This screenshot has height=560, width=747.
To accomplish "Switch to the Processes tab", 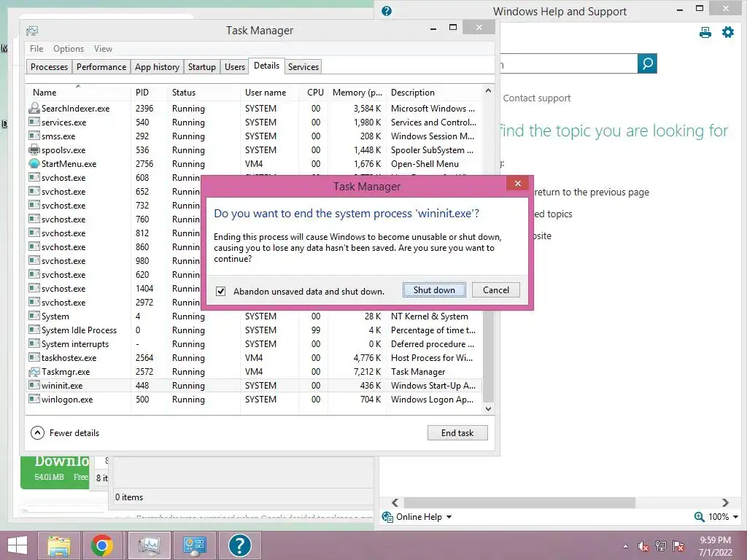I will 49,66.
